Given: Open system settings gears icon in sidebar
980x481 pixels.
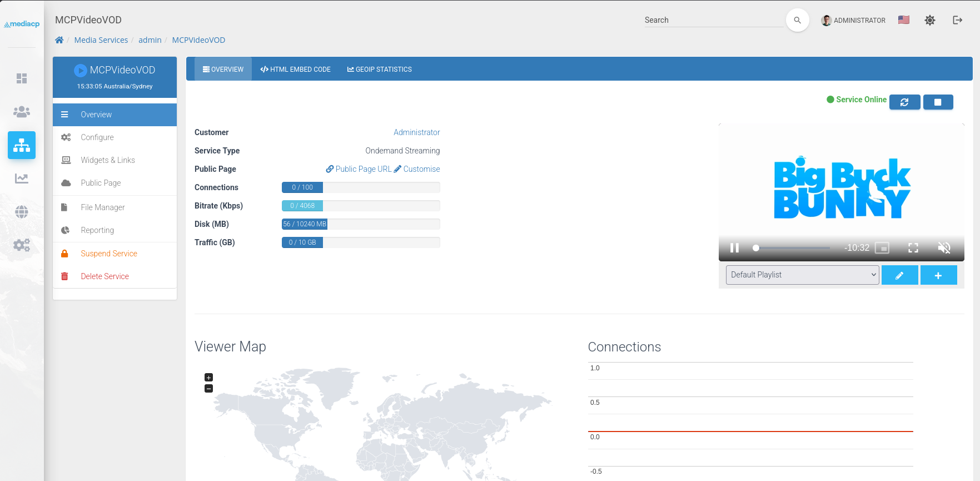Looking at the screenshot, I should tap(22, 245).
